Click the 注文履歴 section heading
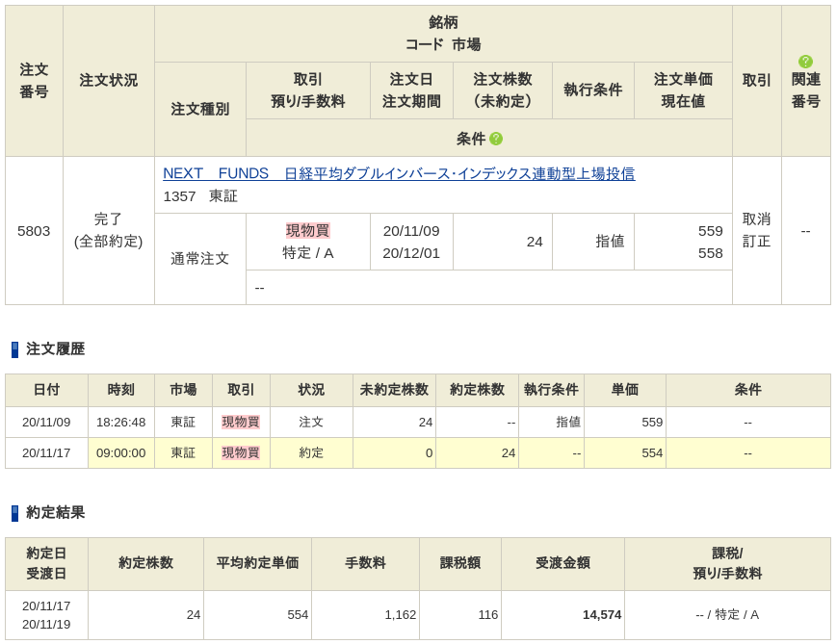 (56, 348)
